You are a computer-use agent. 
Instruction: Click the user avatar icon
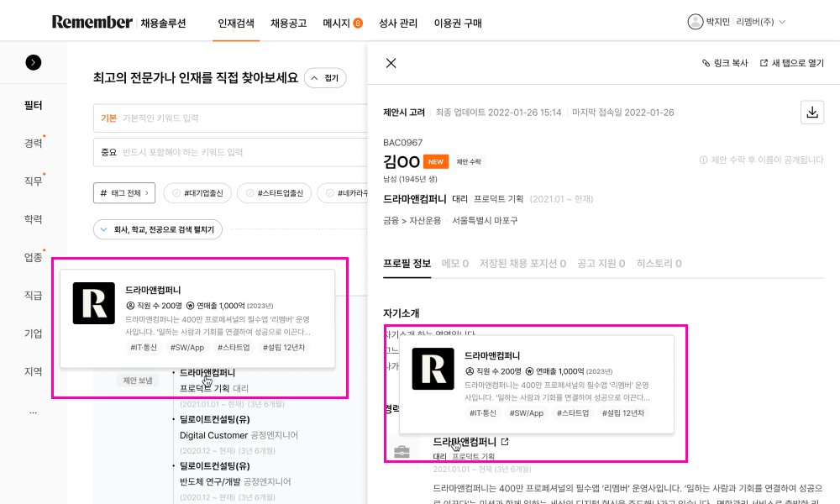pos(695,22)
